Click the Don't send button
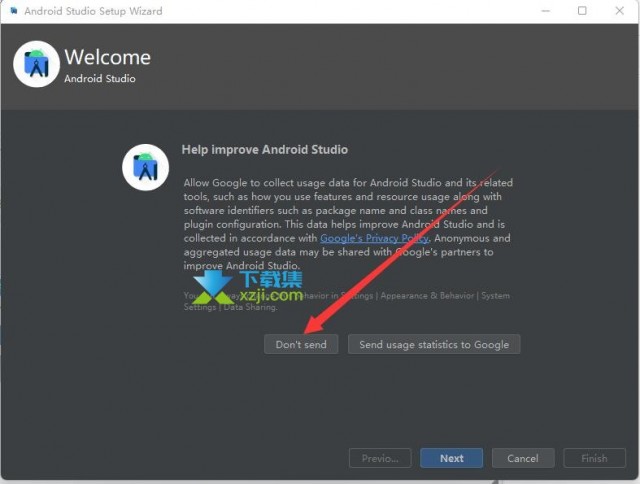Screen dimensions: 640x484 [301, 344]
